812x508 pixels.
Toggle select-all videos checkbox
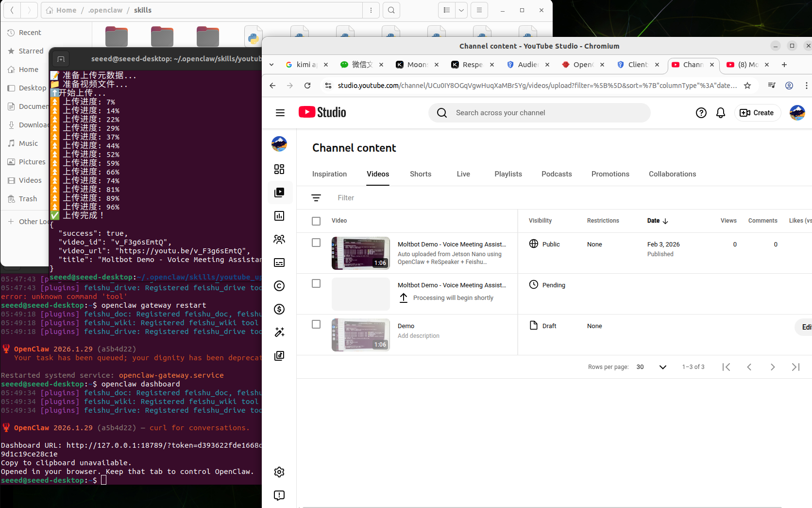316,221
